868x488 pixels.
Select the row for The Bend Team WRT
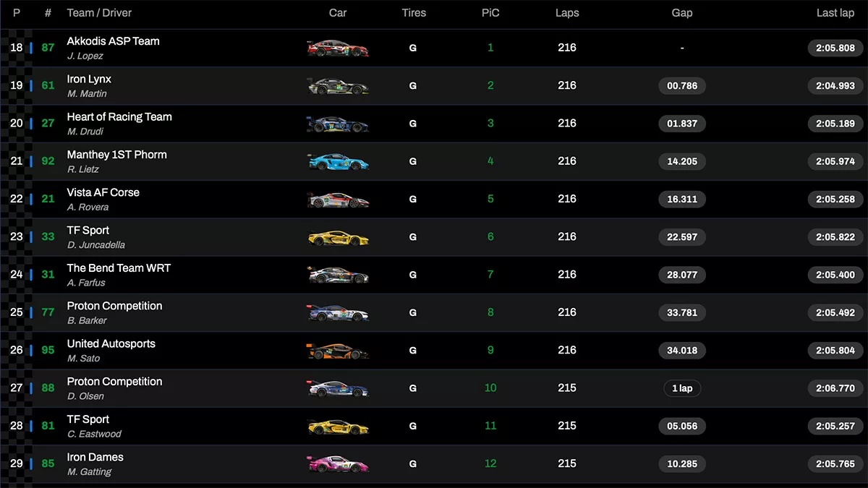pyautogui.click(x=434, y=275)
